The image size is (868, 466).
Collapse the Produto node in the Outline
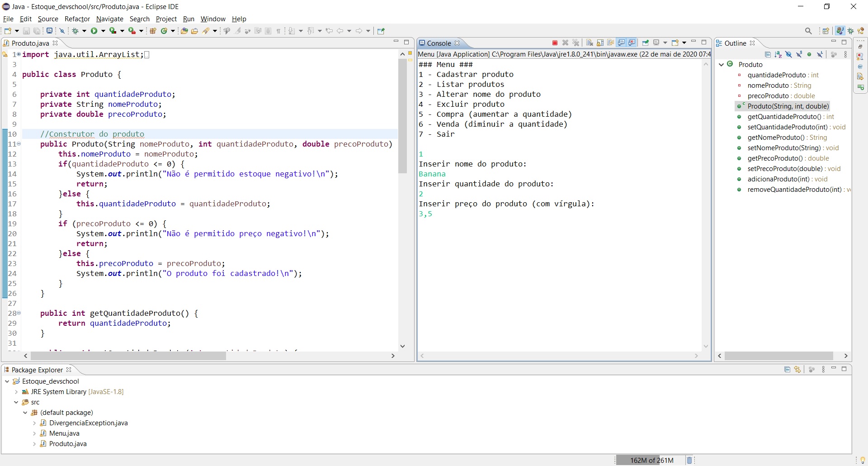pyautogui.click(x=720, y=64)
